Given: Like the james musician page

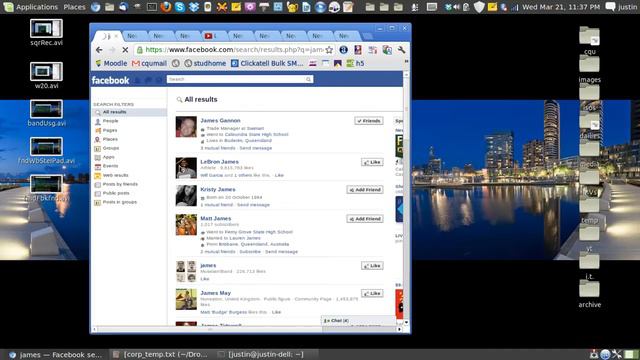Looking at the screenshot, I should point(372,266).
